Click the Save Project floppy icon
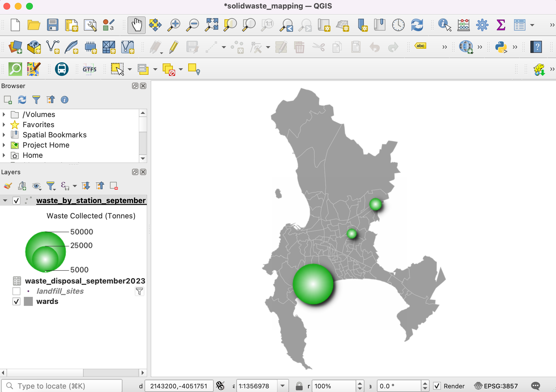This screenshot has width=556, height=392. coord(53,25)
